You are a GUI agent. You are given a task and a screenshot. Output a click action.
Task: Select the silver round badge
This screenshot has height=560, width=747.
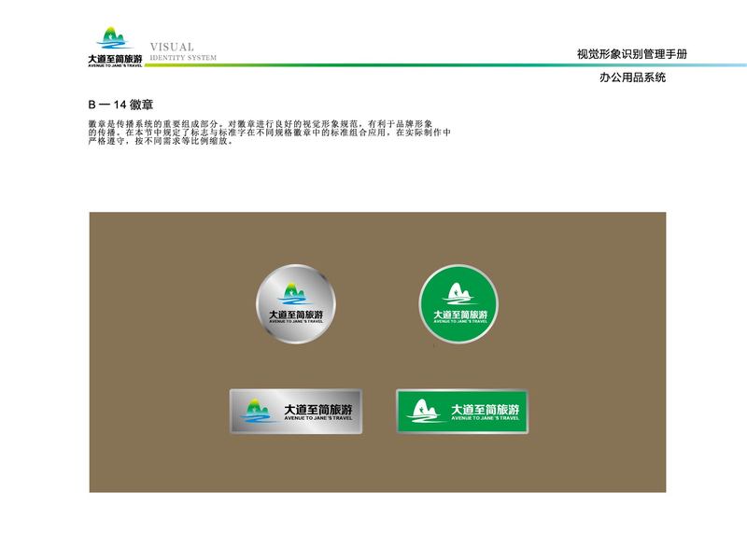tap(296, 304)
